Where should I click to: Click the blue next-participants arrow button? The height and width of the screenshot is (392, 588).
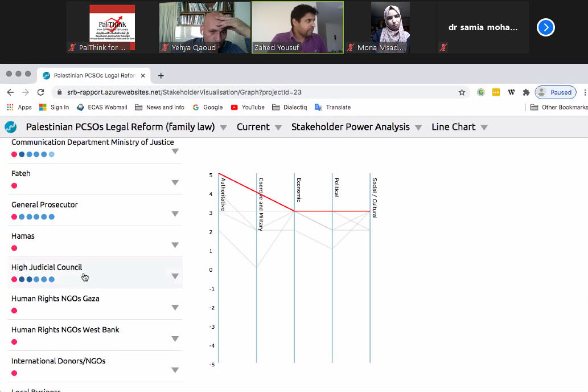pyautogui.click(x=545, y=27)
